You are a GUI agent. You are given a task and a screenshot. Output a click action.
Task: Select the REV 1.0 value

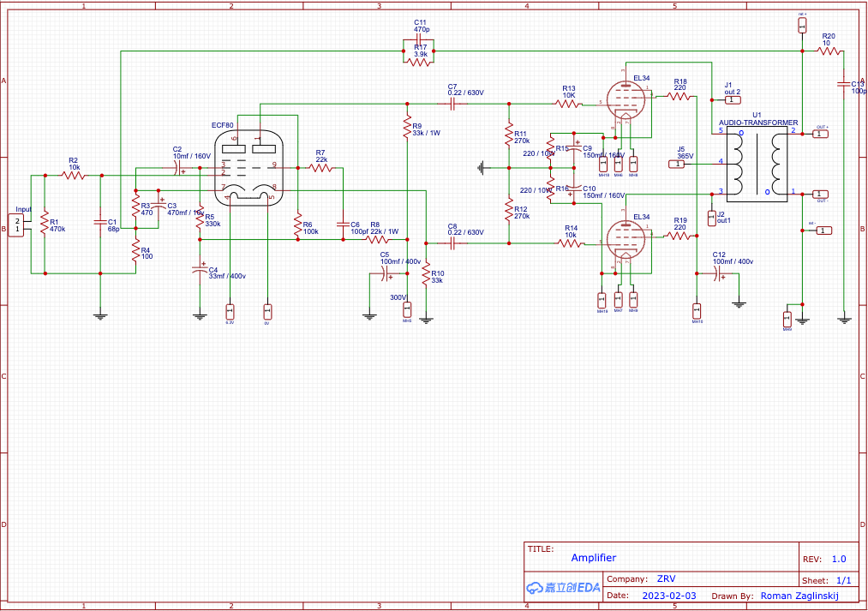pyautogui.click(x=838, y=559)
